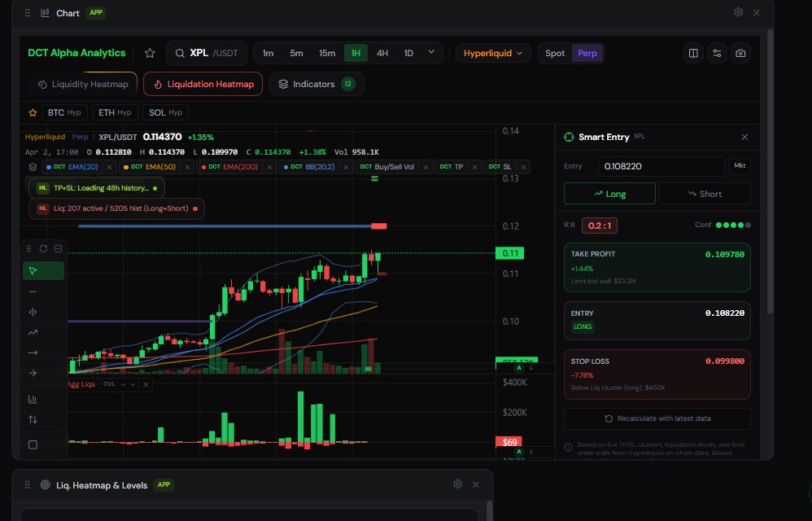Add XPL to favorites with star icon
Viewport: 812px width, 521px height.
point(150,53)
